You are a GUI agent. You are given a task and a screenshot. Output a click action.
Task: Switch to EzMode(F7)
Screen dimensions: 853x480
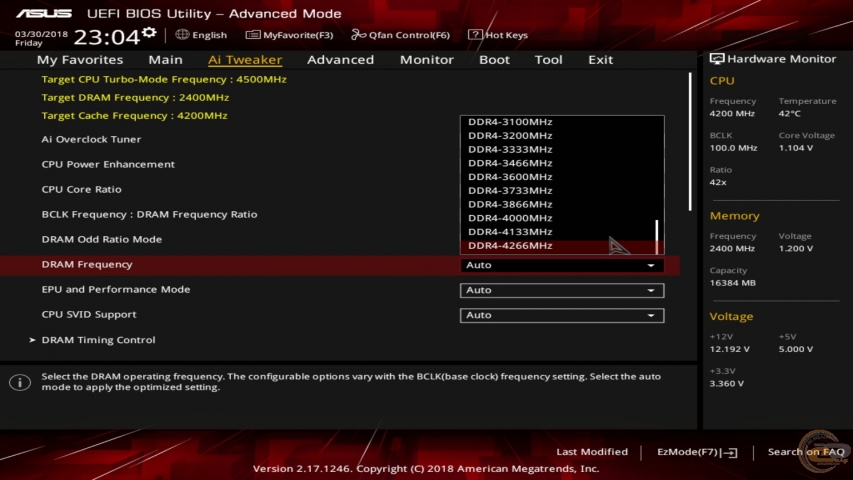pyautogui.click(x=697, y=452)
